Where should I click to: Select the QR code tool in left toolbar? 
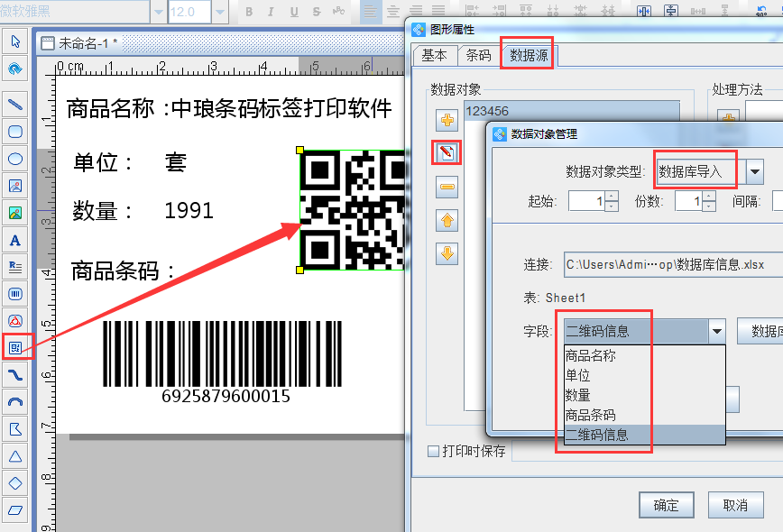[14, 348]
